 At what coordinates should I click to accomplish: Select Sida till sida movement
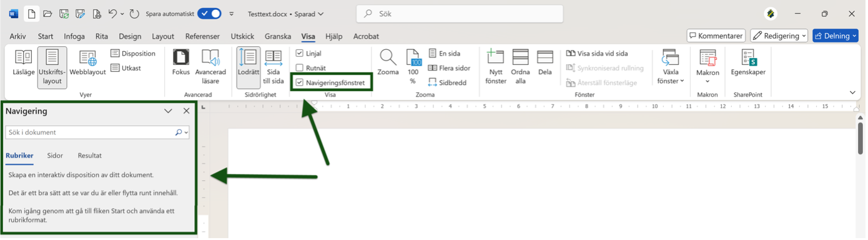pos(274,67)
